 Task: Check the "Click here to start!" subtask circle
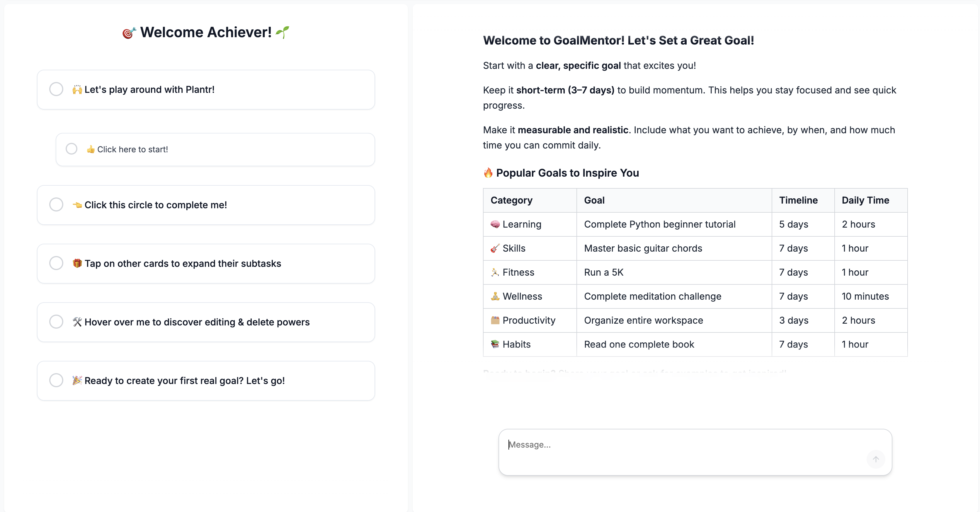pos(72,149)
